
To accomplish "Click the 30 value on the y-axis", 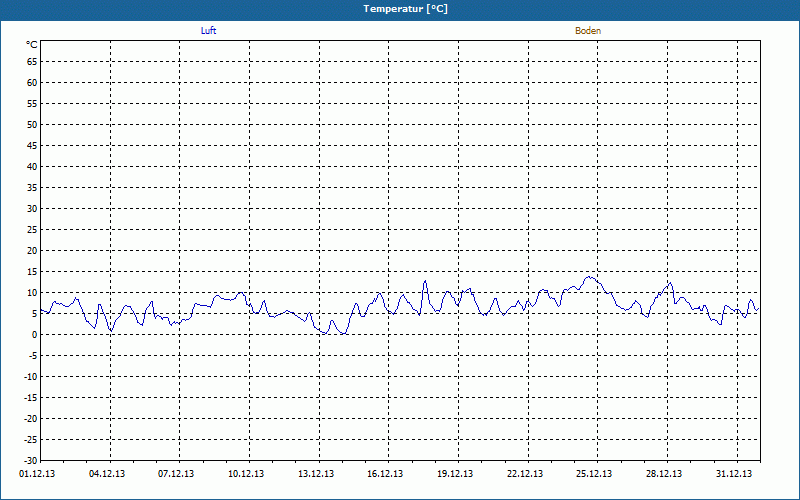I will pos(32,209).
